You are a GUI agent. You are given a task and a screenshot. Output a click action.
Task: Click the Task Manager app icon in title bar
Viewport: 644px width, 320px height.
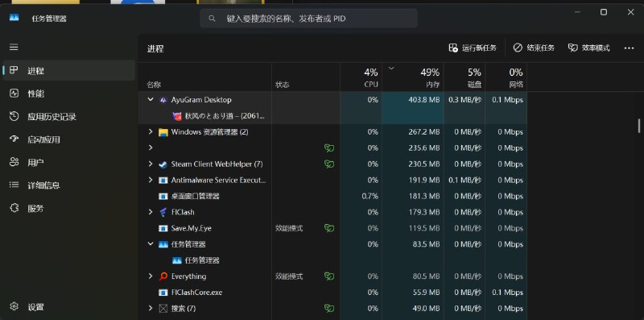coord(14,18)
